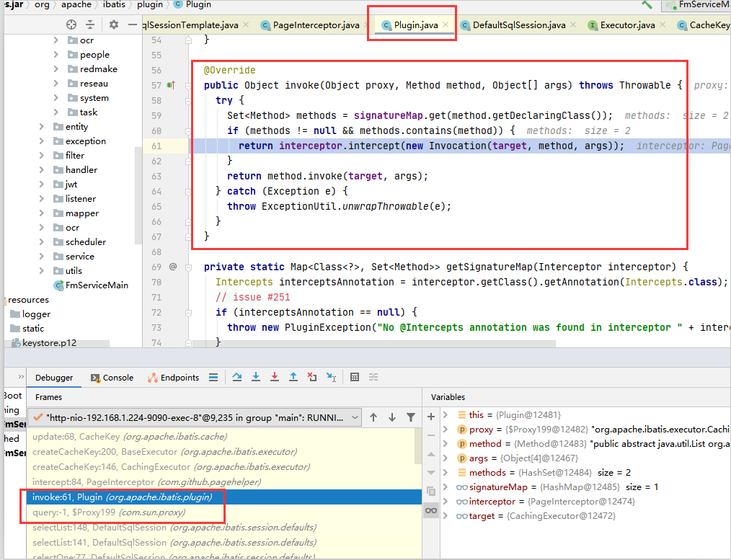Viewport: 731px width, 560px height.
Task: Select keystore.p12 file in project tree
Action: [43, 343]
